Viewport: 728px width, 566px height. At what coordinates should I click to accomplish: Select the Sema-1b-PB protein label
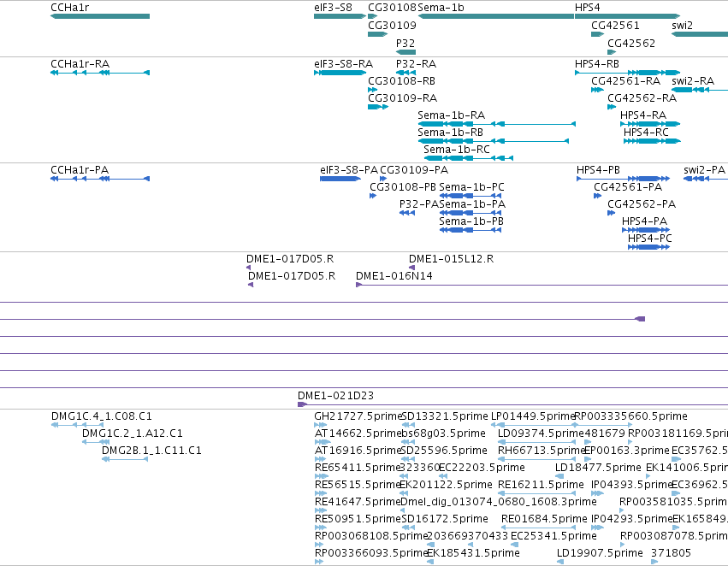pos(471,221)
